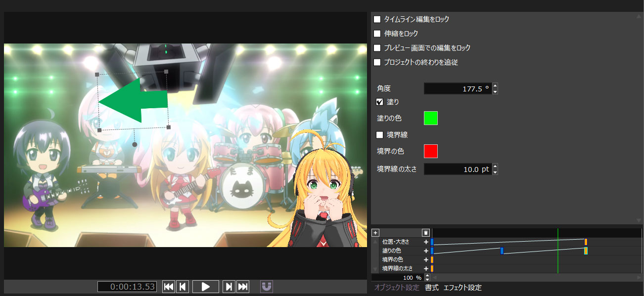Enable プロジェクトの終わりを追従 checkbox
The image size is (644, 296).
(x=377, y=62)
